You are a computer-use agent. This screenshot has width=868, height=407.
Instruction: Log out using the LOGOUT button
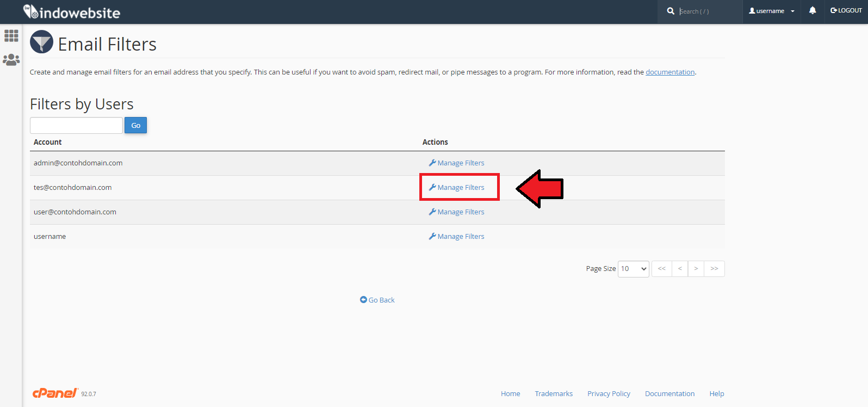pos(846,11)
